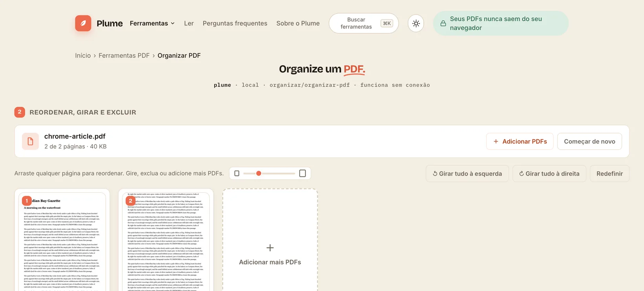Navigate to Início breadcrumb

pos(83,55)
